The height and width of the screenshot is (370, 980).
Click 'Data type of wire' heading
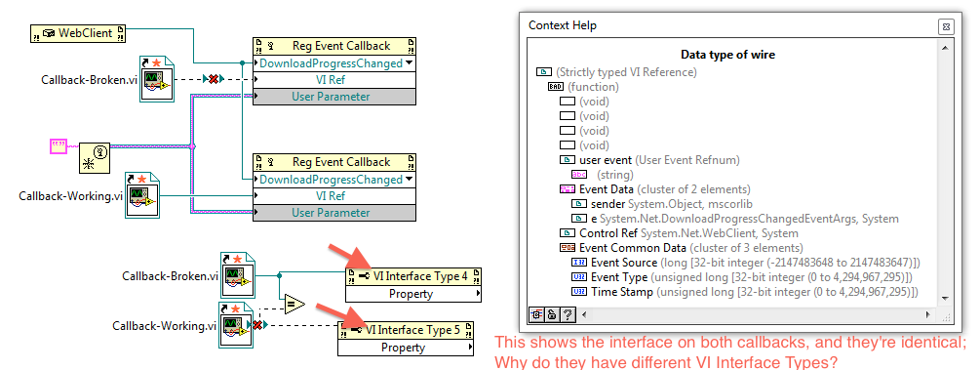coord(727,55)
